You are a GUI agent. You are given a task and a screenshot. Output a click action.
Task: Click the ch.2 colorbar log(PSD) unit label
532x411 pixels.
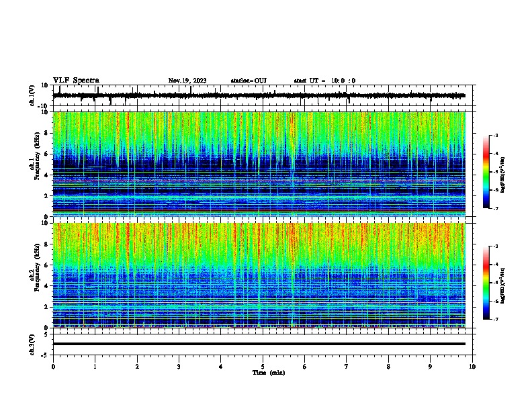pyautogui.click(x=503, y=285)
